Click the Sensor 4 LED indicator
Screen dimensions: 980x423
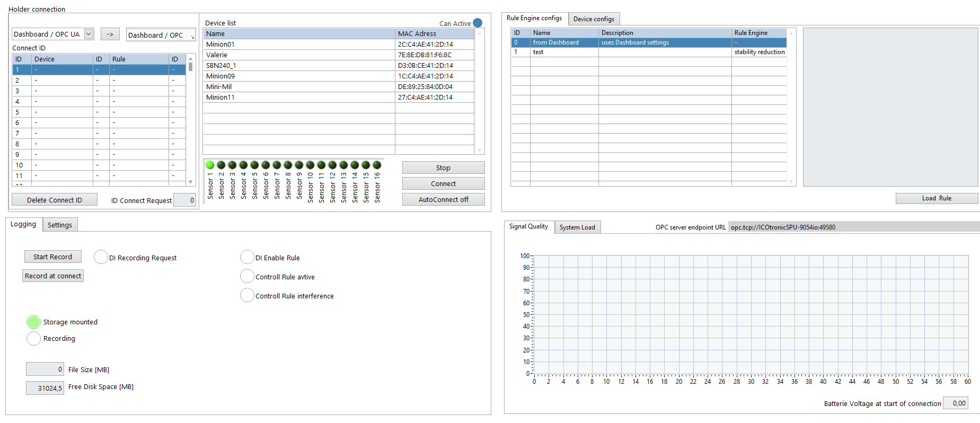pos(243,165)
